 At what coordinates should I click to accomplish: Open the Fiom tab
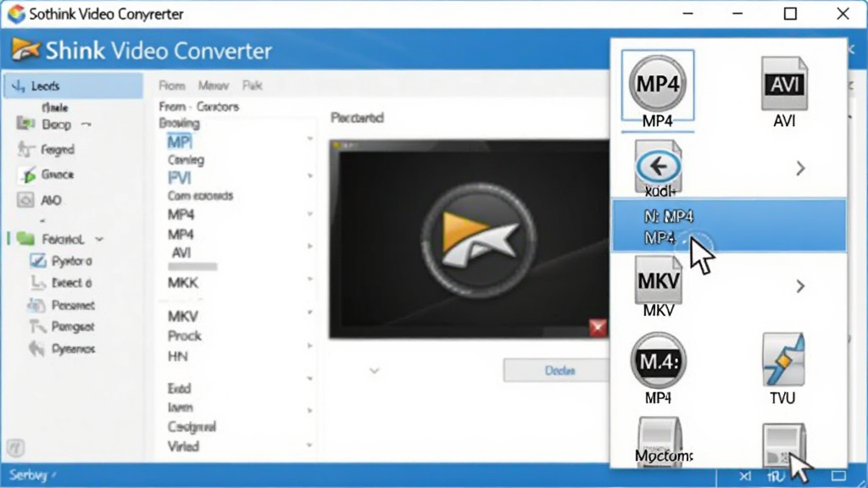click(x=172, y=86)
